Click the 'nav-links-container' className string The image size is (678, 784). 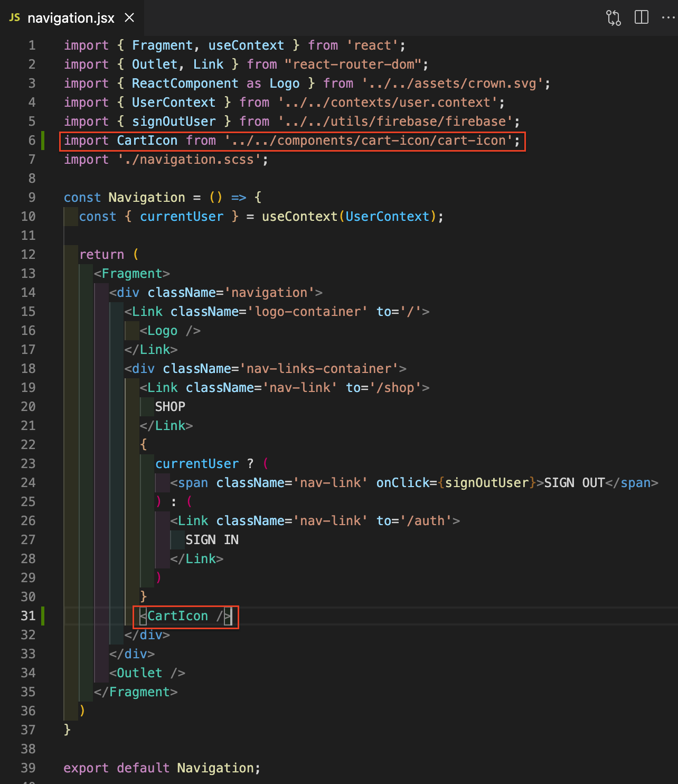pyautogui.click(x=319, y=369)
